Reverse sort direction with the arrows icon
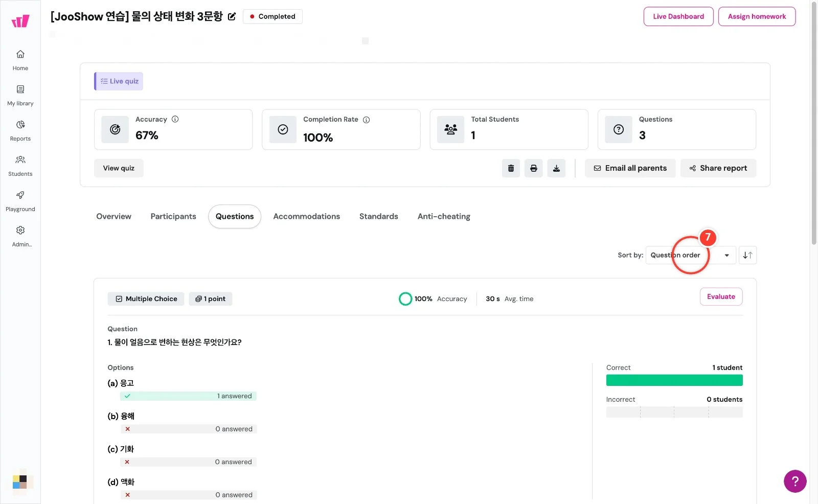This screenshot has height=504, width=818. [747, 255]
